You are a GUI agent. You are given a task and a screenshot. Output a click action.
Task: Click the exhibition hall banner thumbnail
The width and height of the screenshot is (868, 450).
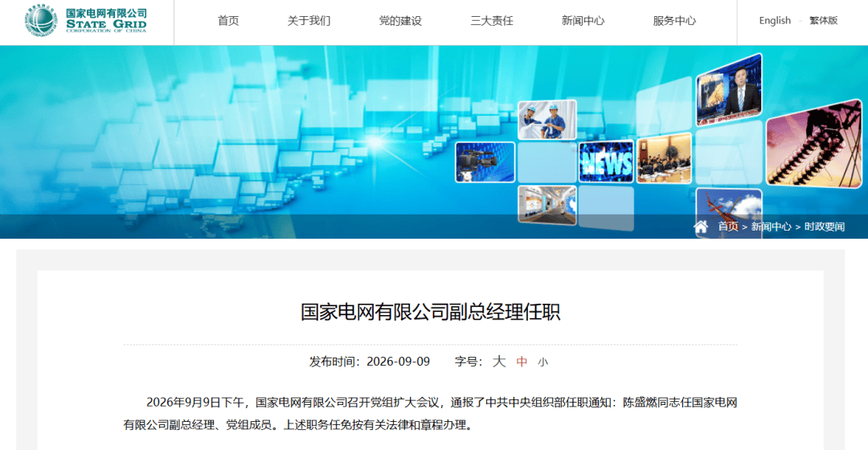click(x=547, y=205)
